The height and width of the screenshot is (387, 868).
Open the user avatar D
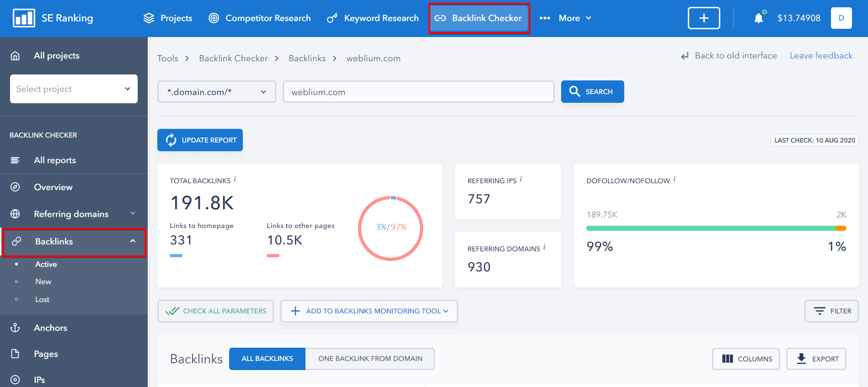[x=841, y=18]
